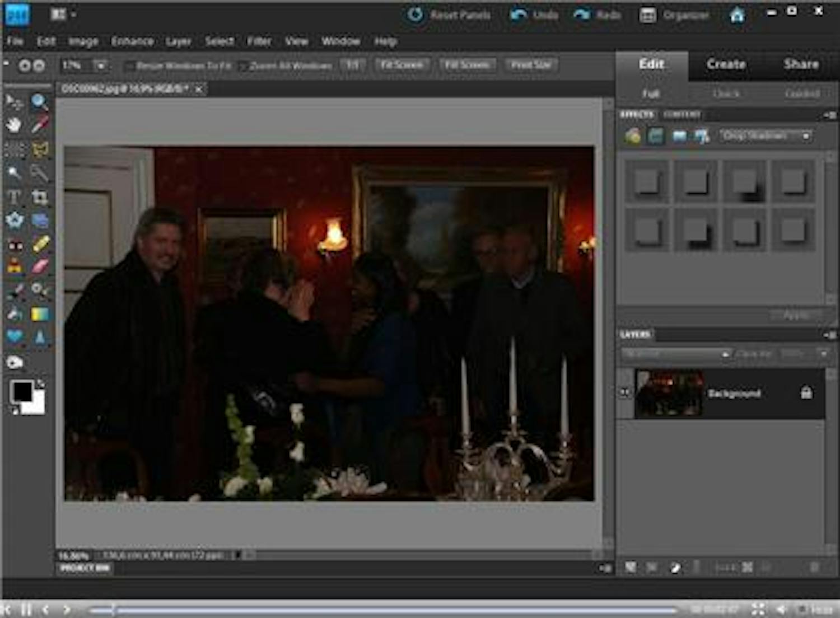Image resolution: width=840 pixels, height=618 pixels.
Task: Choose the Horizontal Type tool
Action: coord(14,197)
